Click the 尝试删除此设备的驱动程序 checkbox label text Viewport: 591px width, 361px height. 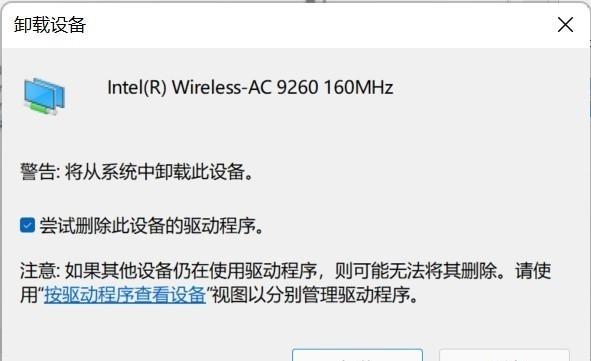(151, 226)
